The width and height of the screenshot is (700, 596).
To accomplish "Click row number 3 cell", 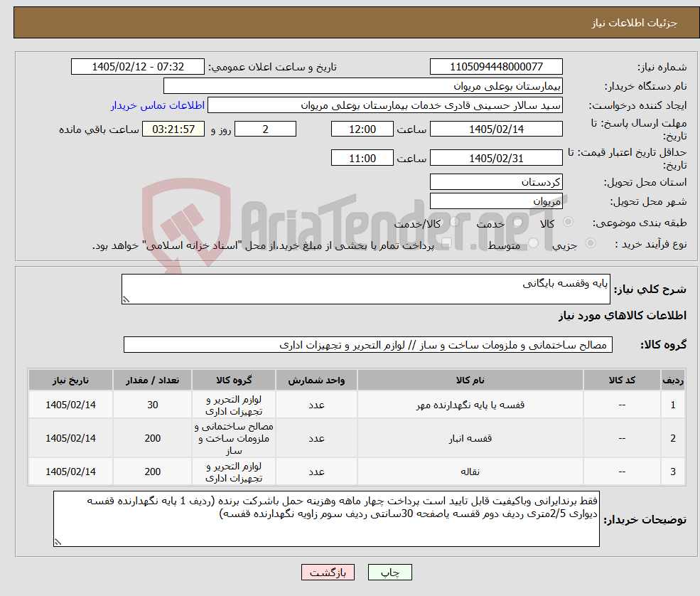I will pyautogui.click(x=673, y=472).
